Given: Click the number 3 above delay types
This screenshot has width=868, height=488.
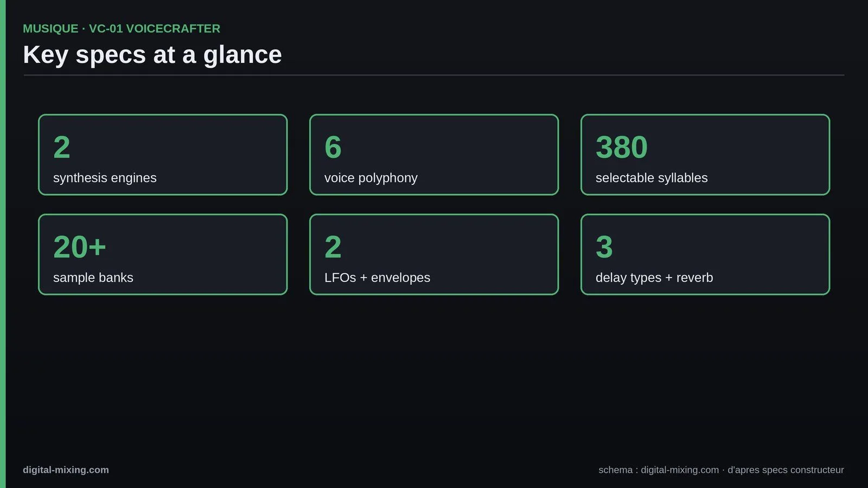Looking at the screenshot, I should (604, 247).
